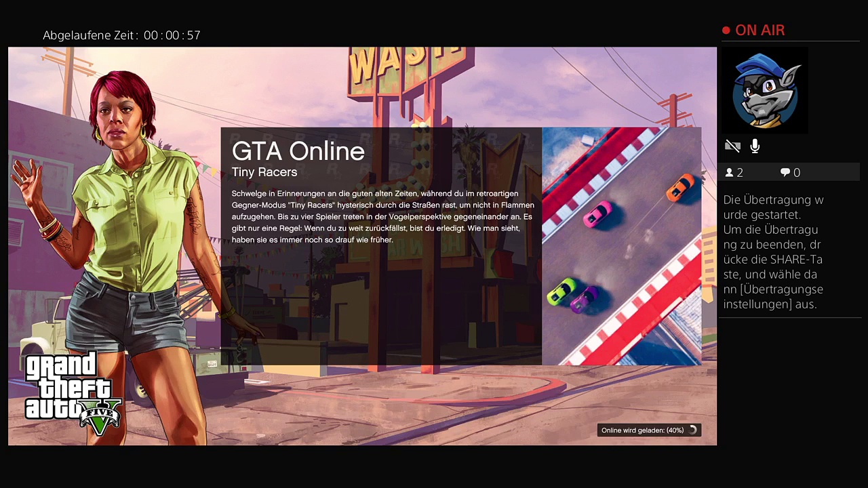
Task: Toggle the microphone icon
Action: coord(755,146)
